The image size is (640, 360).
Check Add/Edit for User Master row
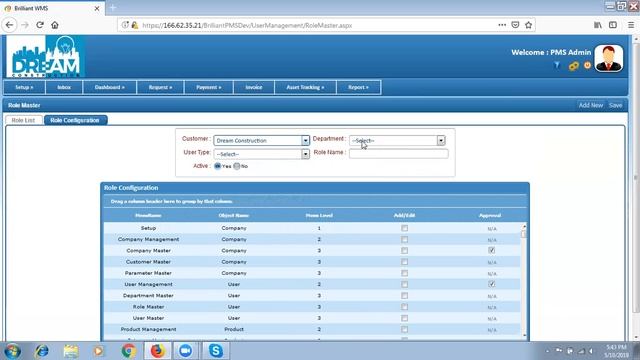point(404,318)
